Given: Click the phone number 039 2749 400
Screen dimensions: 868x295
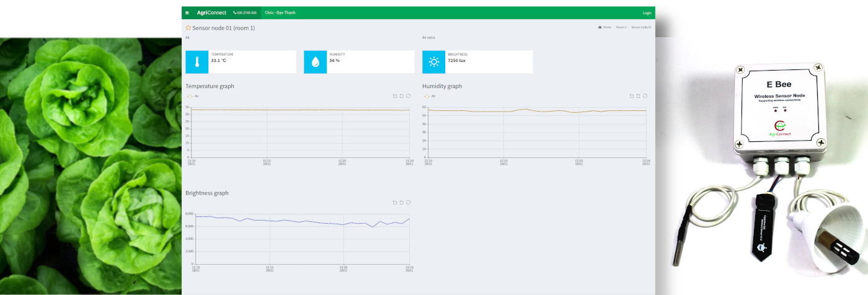Looking at the screenshot, I should (x=245, y=12).
